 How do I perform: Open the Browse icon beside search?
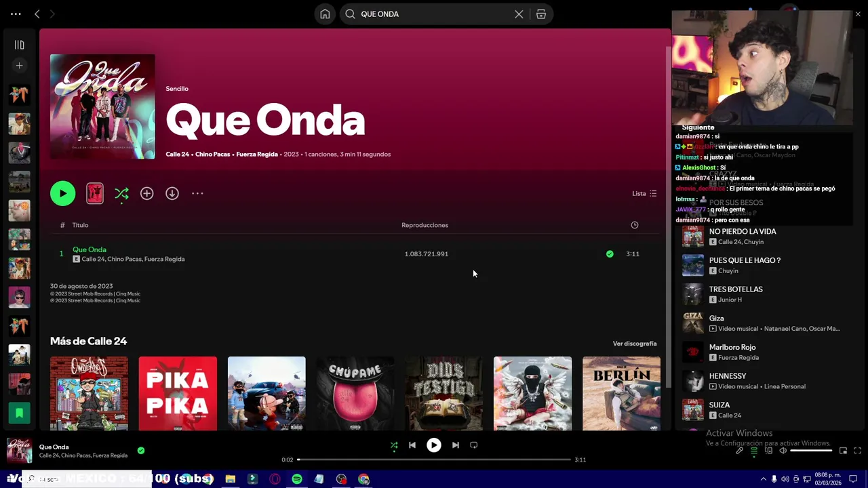click(541, 14)
